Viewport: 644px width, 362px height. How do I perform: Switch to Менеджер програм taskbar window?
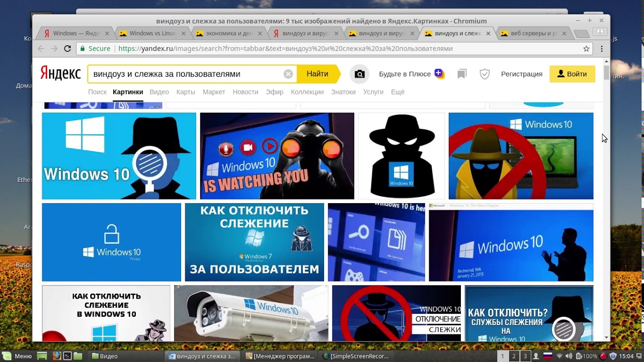click(x=280, y=356)
